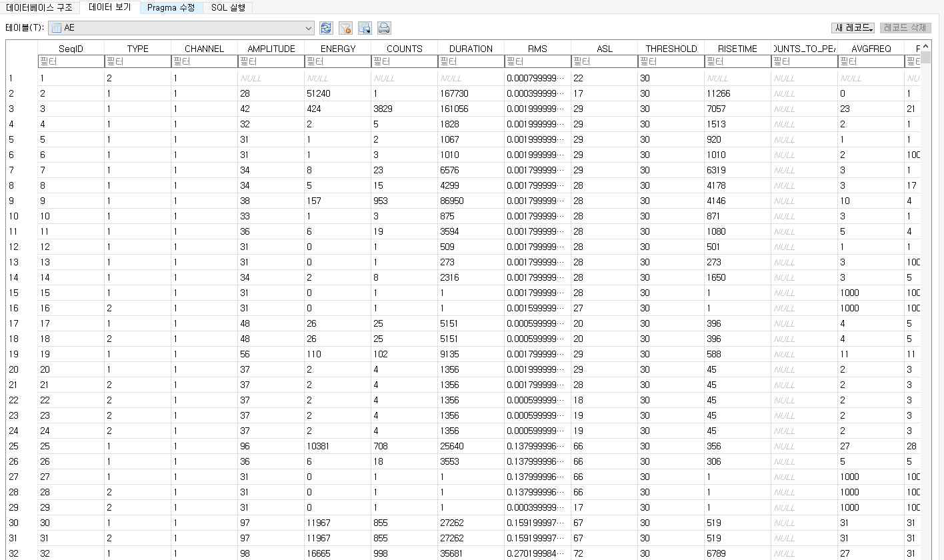Focus the filter field under RMS
Image resolution: width=944 pixels, height=560 pixels.
(537, 61)
